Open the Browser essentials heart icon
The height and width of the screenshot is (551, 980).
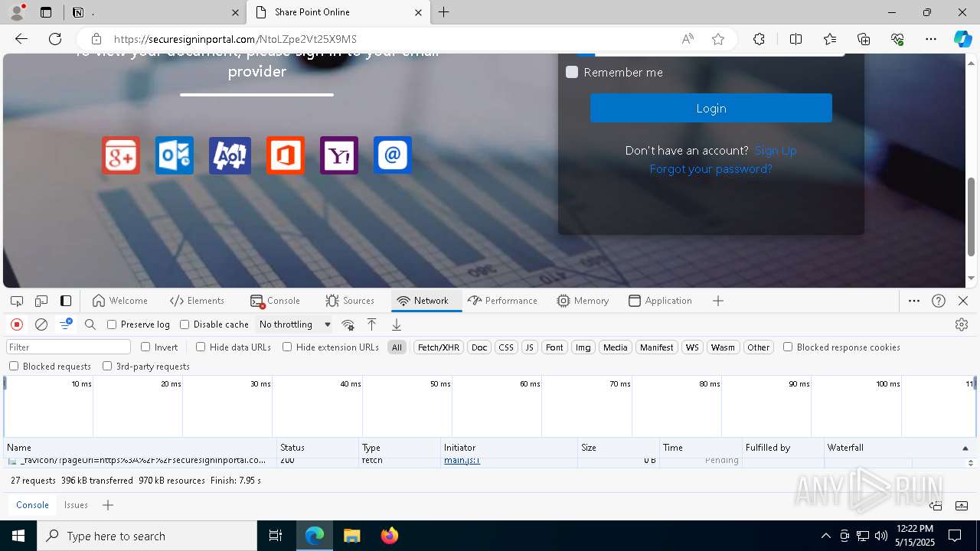tap(897, 39)
